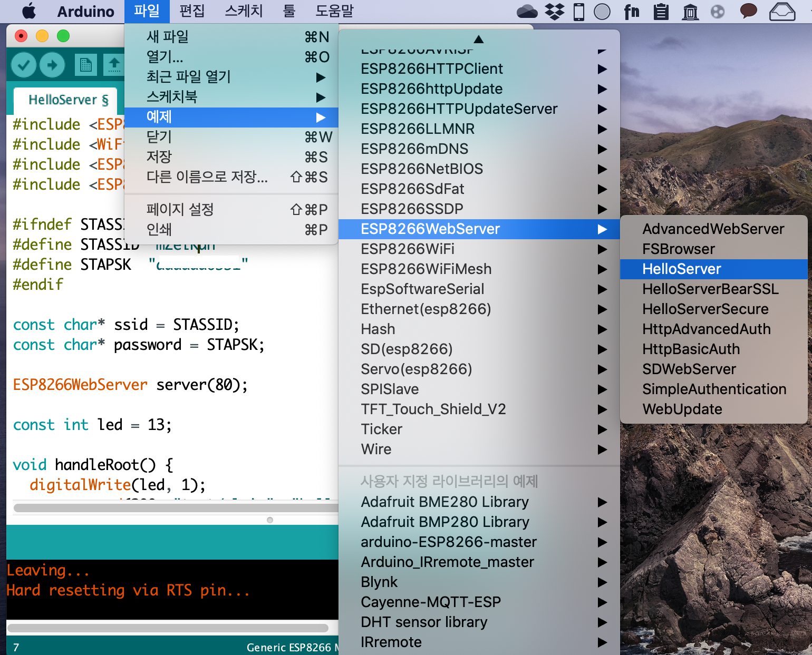Click the Open sketch up-arrow icon
The width and height of the screenshot is (812, 655).
pos(114,65)
